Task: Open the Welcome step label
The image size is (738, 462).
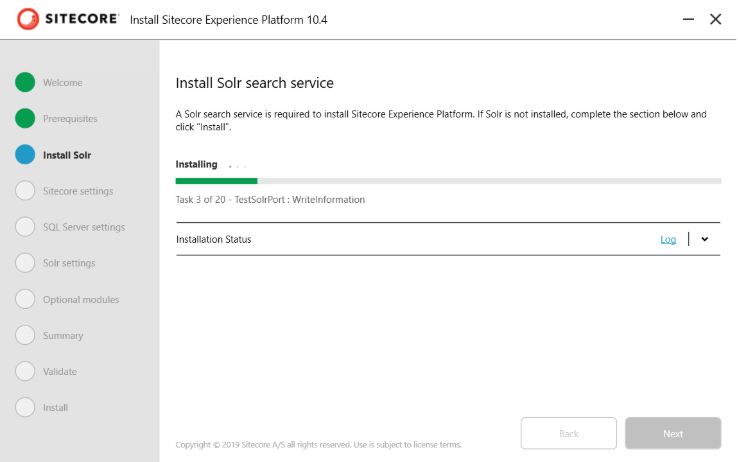Action: tap(63, 83)
